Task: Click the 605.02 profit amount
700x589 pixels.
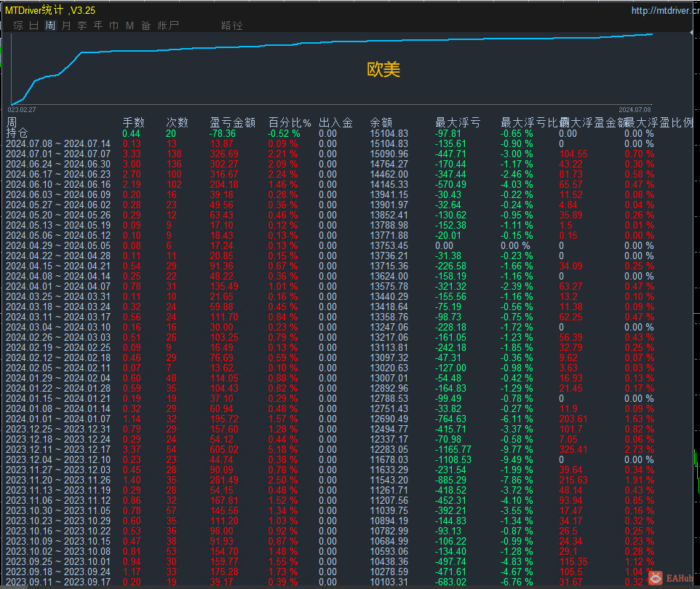Action: tap(224, 450)
